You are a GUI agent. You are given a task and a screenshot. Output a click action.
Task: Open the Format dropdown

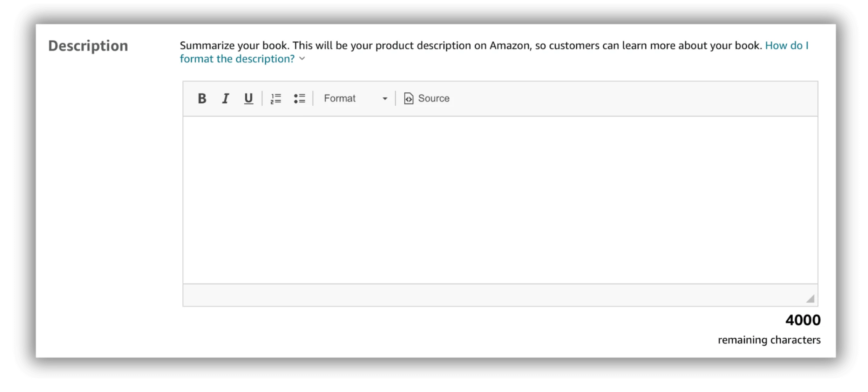(x=355, y=99)
